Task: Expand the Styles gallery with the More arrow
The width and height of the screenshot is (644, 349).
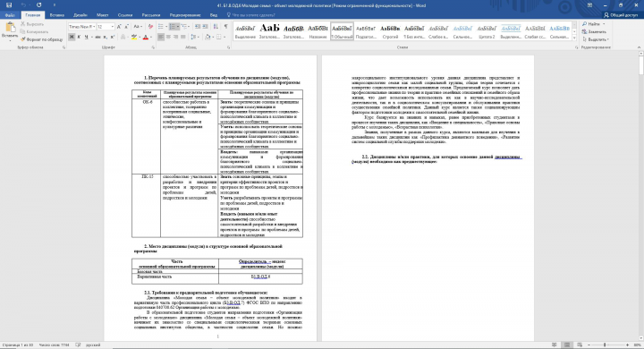Action: tap(574, 38)
